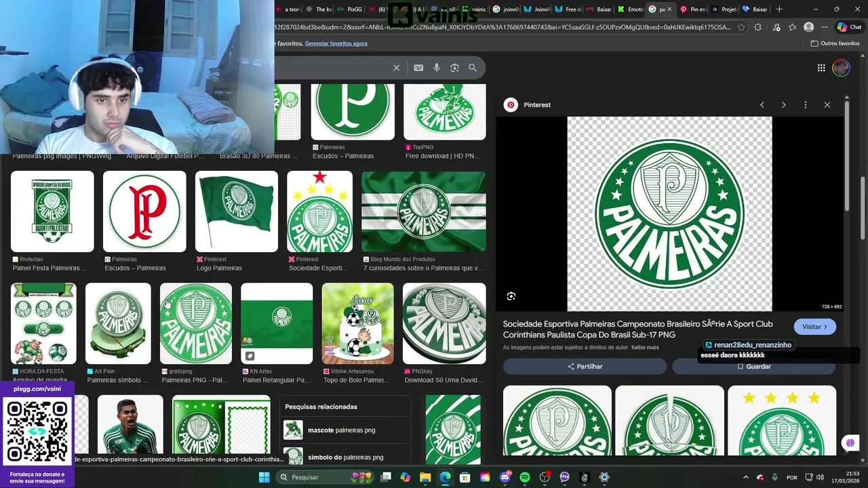Open Outros favoritos folder

tap(835, 43)
